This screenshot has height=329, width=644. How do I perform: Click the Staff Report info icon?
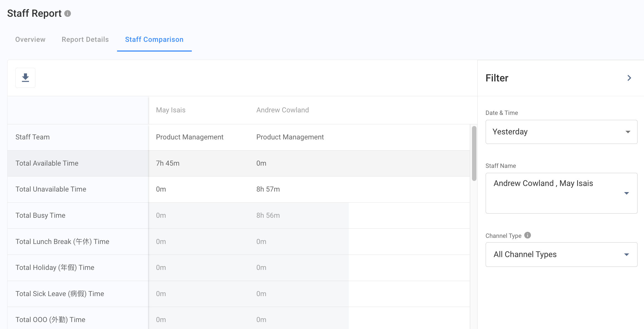pos(67,13)
